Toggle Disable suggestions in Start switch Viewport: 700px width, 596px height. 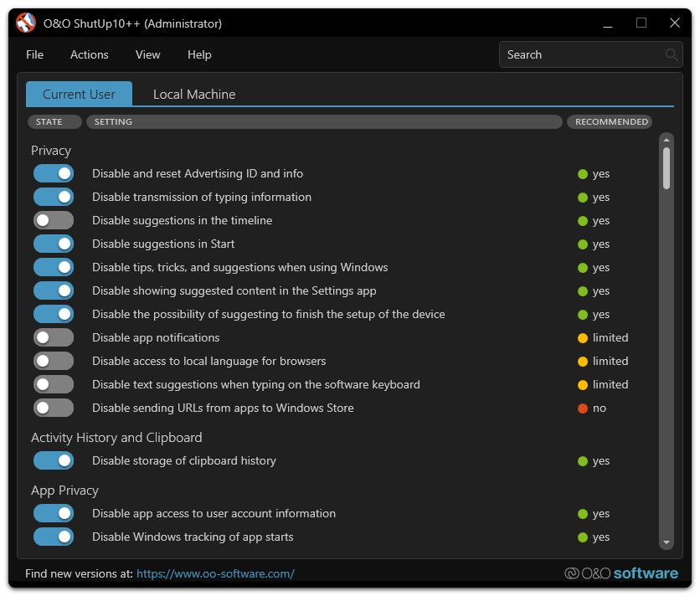[x=54, y=244]
